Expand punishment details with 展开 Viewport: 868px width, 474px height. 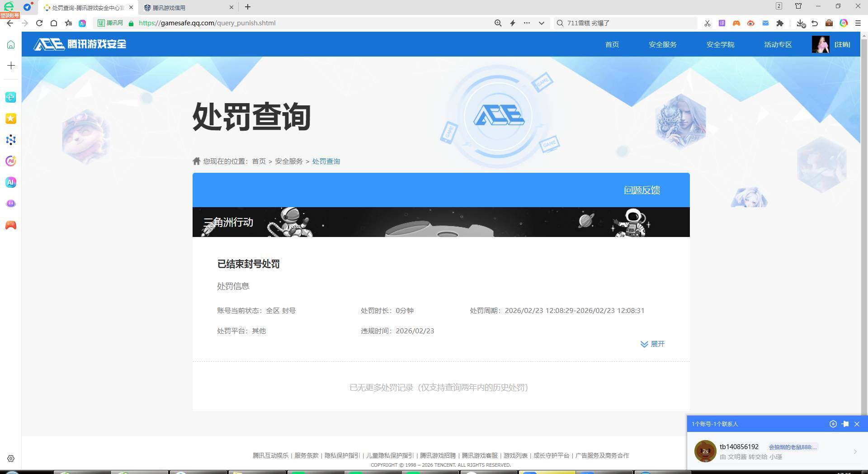[x=652, y=344]
